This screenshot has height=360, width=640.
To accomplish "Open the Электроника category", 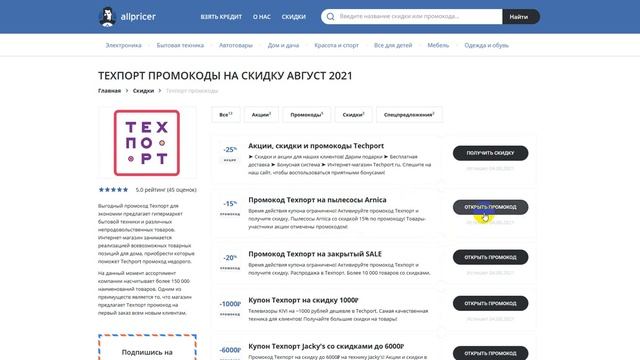I will point(123,45).
